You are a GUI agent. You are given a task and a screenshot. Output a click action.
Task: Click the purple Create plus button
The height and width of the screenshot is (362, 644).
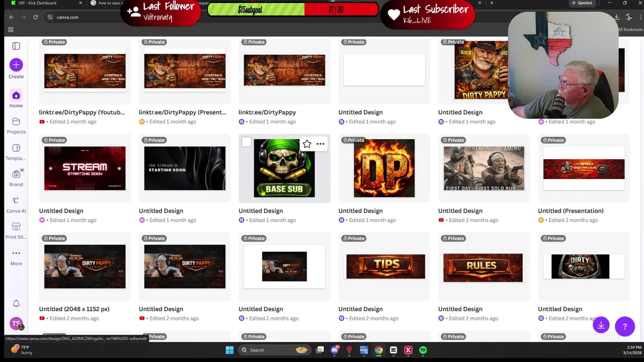[16, 65]
